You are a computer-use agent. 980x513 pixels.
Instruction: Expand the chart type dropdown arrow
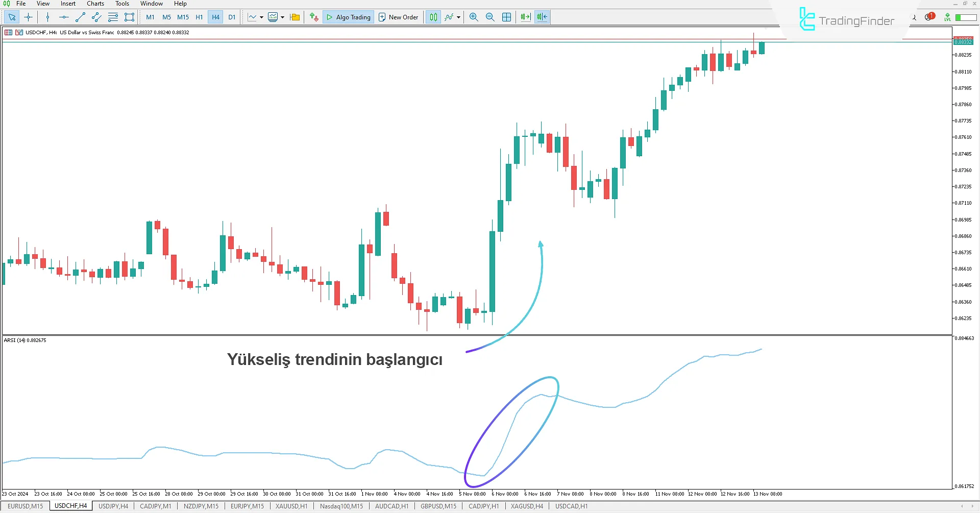click(261, 17)
